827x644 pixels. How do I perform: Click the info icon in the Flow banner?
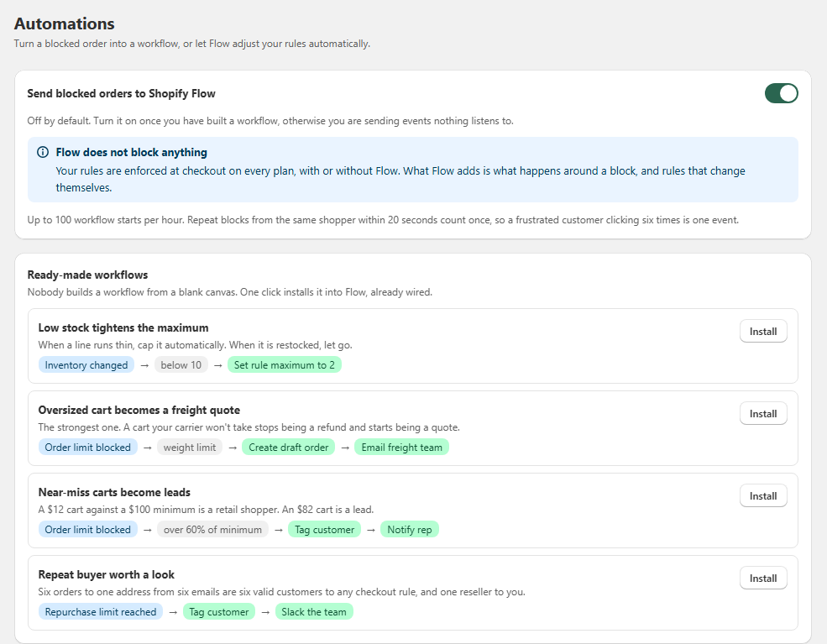tap(43, 153)
